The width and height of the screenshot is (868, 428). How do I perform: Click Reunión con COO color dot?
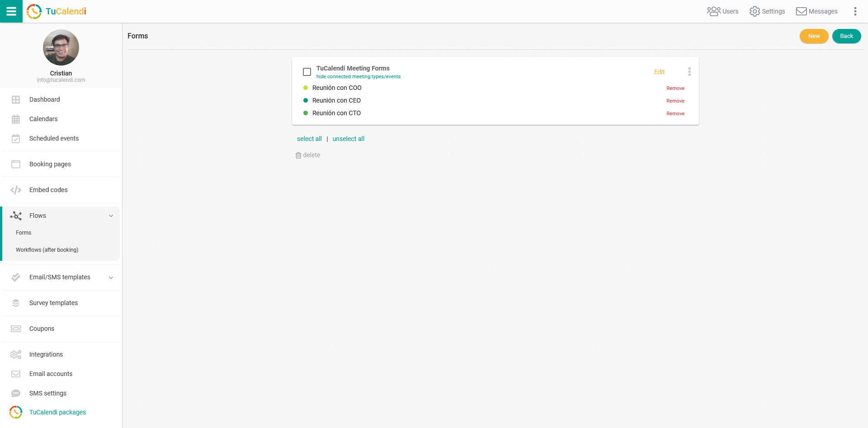(306, 88)
